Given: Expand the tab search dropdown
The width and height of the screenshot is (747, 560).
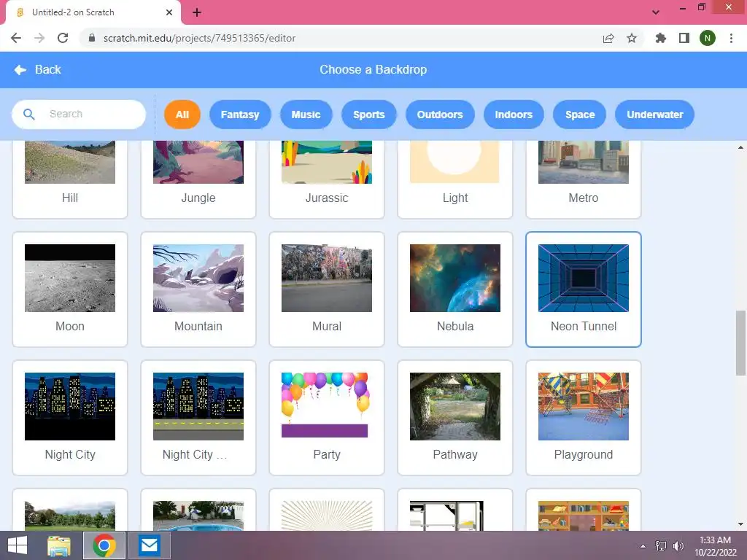Looking at the screenshot, I should tap(656, 12).
